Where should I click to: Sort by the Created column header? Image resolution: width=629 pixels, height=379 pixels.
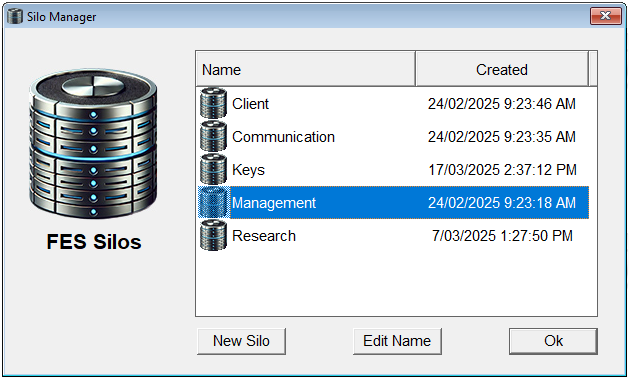click(502, 69)
